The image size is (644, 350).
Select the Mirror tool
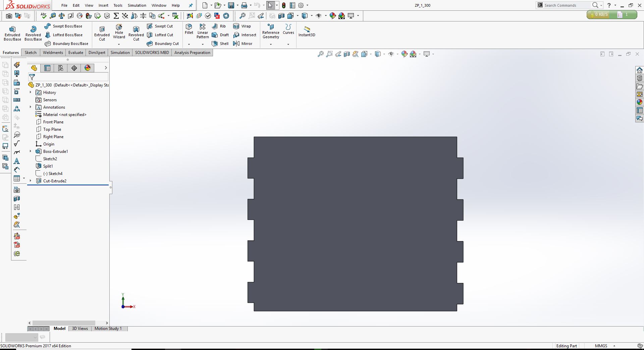tap(243, 44)
